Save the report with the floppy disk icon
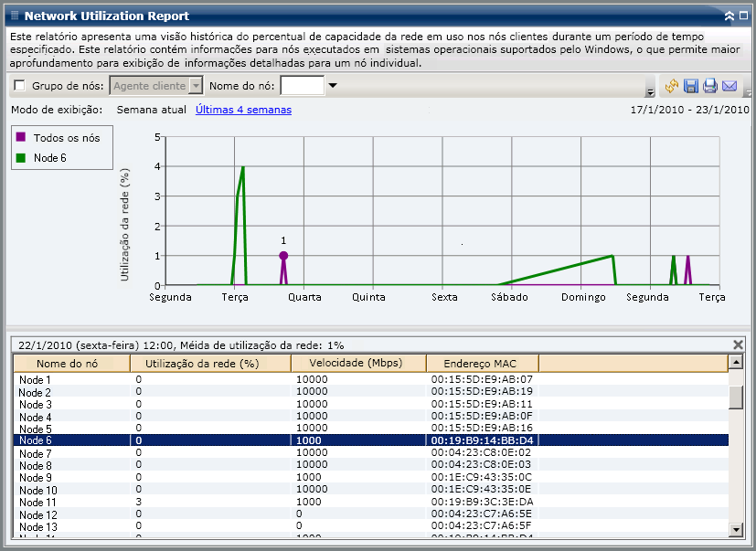The height and width of the screenshot is (551, 756). pyautogui.click(x=691, y=86)
